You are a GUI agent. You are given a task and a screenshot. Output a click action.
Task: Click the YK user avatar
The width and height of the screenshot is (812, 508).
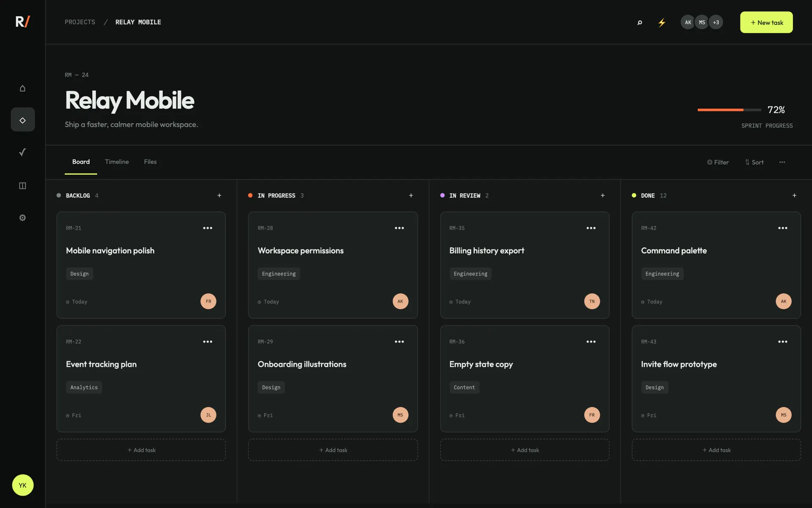pyautogui.click(x=23, y=485)
